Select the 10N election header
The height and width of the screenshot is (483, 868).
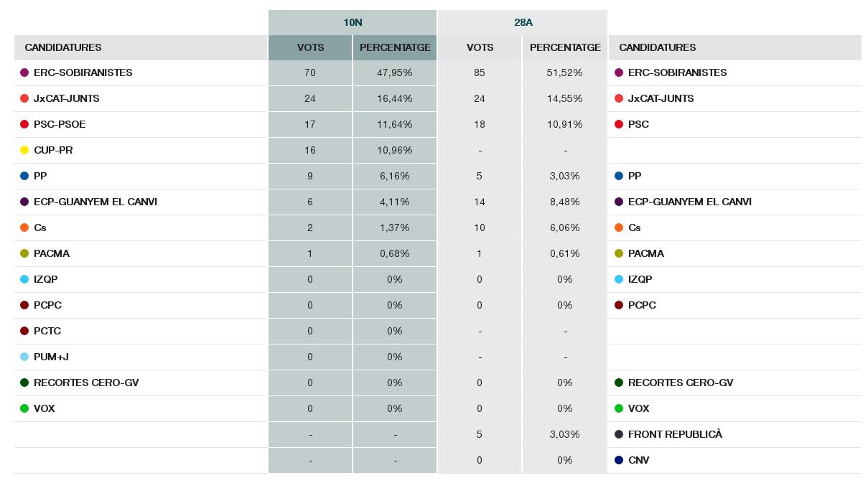coord(353,22)
